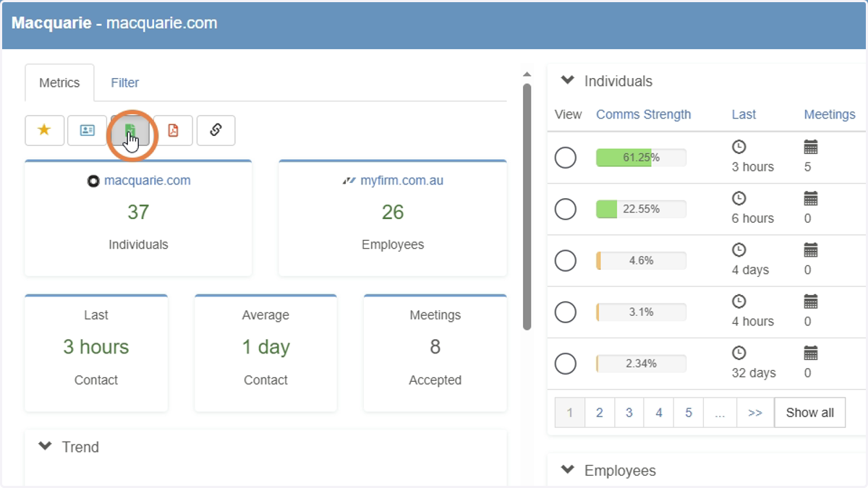Sort by Comms Strength column header

(x=644, y=114)
